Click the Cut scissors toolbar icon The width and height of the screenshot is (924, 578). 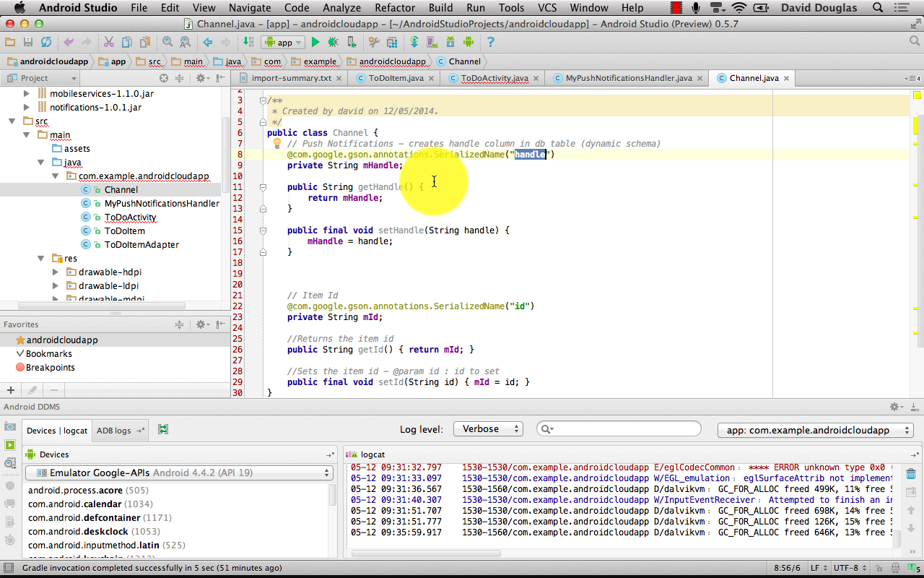[109, 43]
